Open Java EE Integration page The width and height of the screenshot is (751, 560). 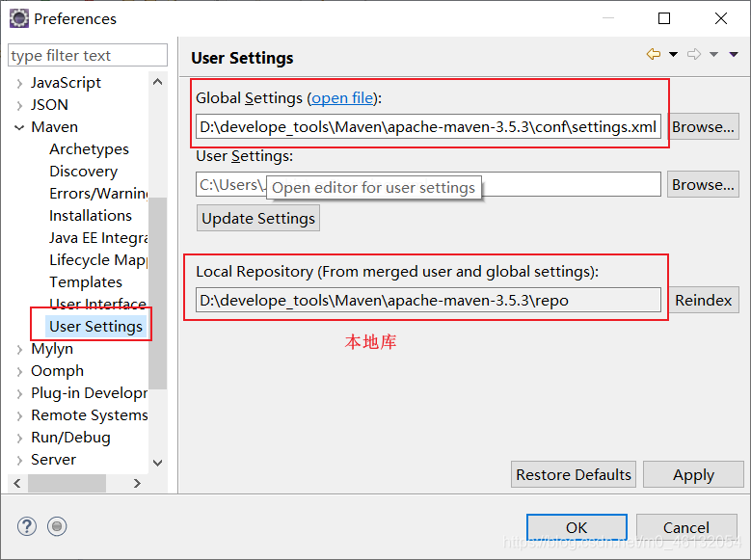tap(98, 238)
